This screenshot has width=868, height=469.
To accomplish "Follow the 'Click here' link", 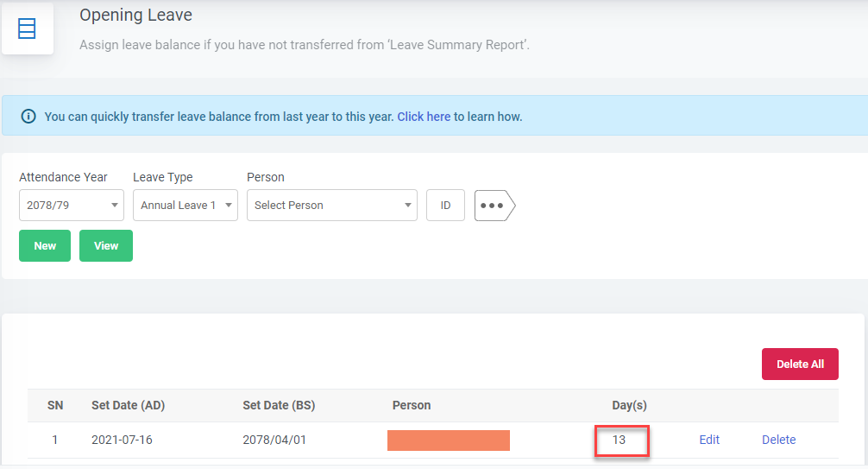I will pyautogui.click(x=424, y=117).
